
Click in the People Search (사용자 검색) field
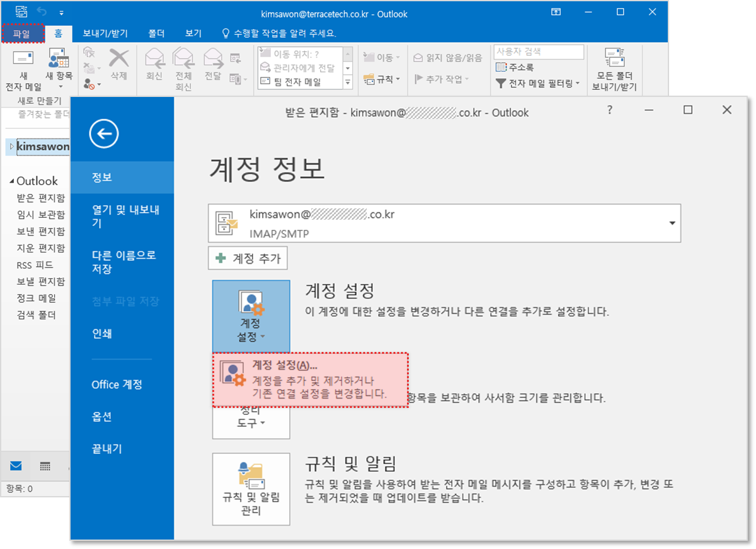(x=539, y=52)
